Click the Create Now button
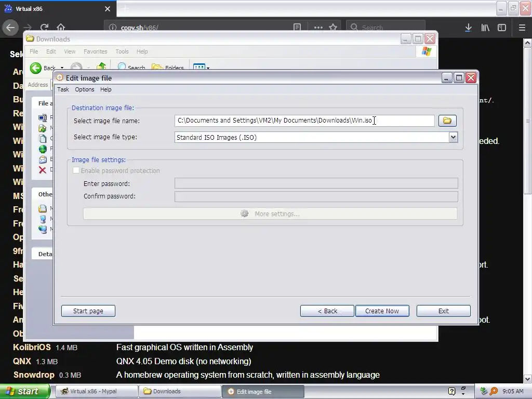532x399 pixels. (x=382, y=311)
